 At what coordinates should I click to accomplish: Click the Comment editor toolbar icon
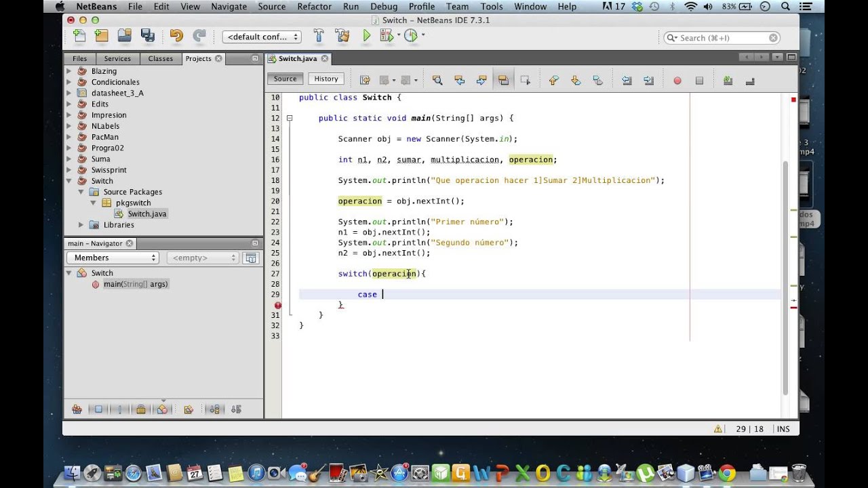[x=728, y=80]
